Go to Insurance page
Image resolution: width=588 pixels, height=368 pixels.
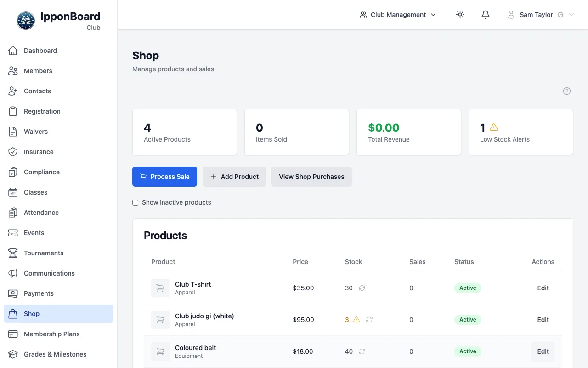coord(58,152)
